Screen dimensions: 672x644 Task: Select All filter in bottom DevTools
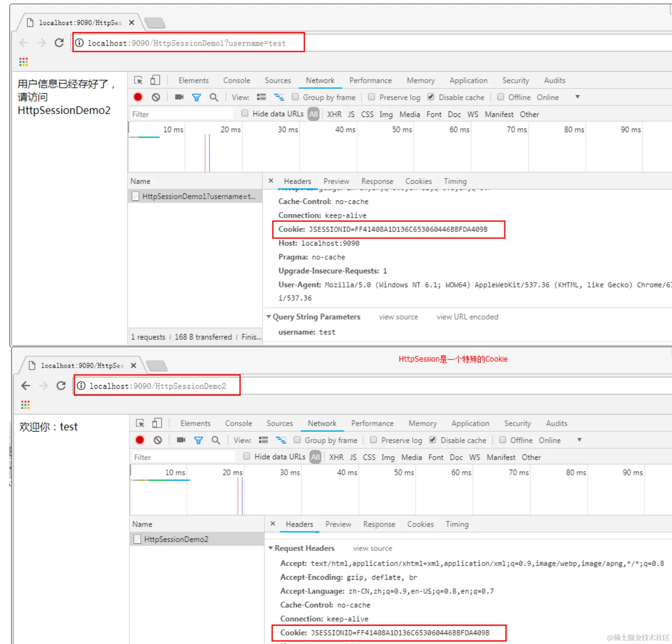(315, 457)
